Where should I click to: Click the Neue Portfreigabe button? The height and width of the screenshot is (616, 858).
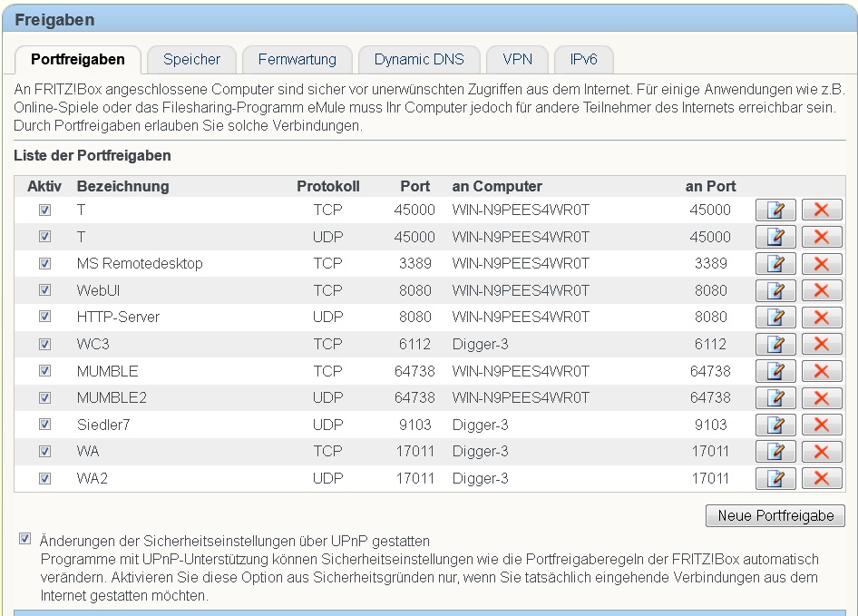(x=775, y=516)
